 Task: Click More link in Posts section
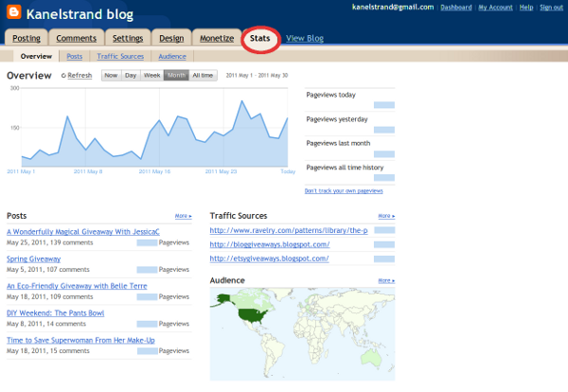pyautogui.click(x=184, y=216)
